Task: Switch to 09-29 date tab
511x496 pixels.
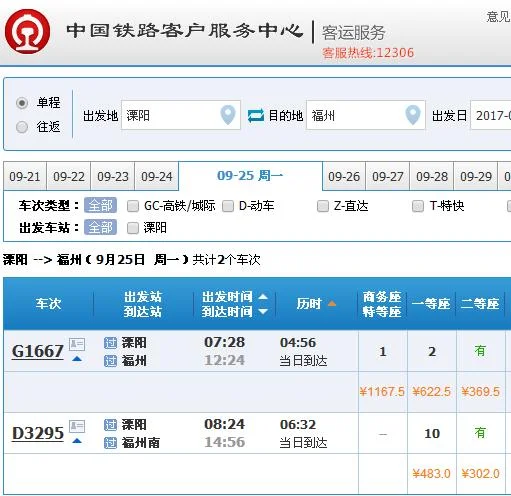Action: (476, 176)
